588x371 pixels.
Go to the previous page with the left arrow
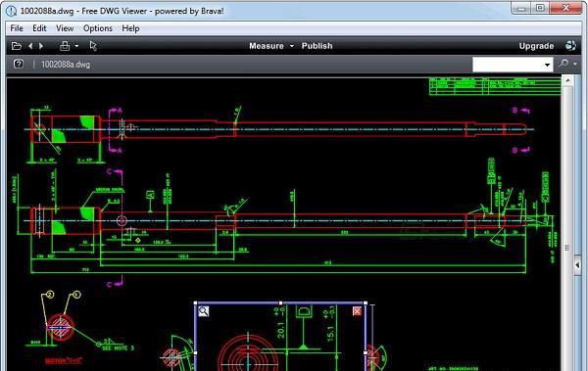[x=30, y=46]
